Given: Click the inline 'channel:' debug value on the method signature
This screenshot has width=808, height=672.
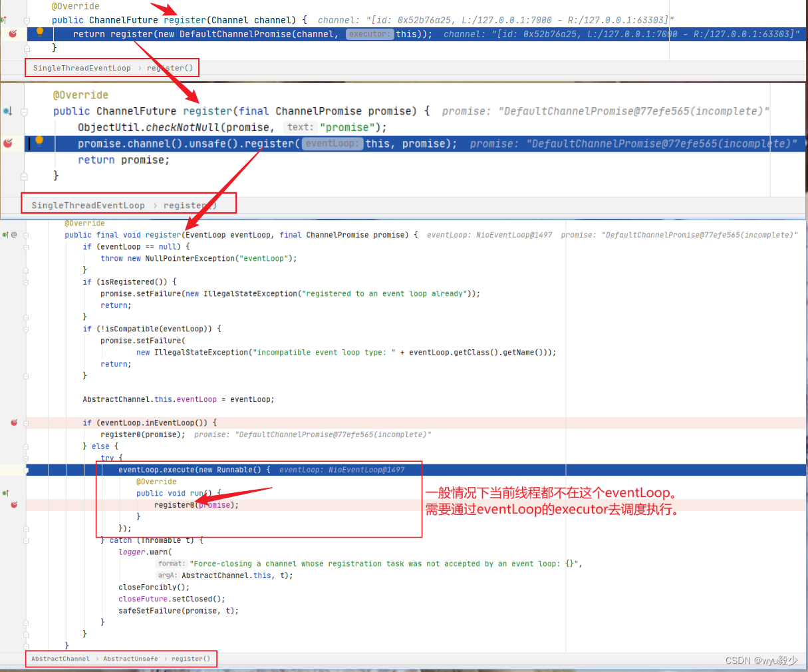Looking at the screenshot, I should click(495, 21).
